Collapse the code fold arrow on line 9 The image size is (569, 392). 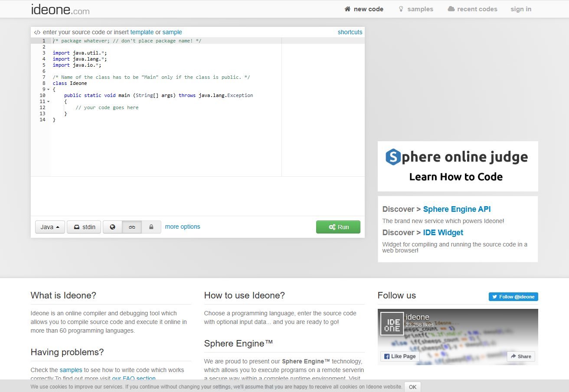pyautogui.click(x=48, y=90)
